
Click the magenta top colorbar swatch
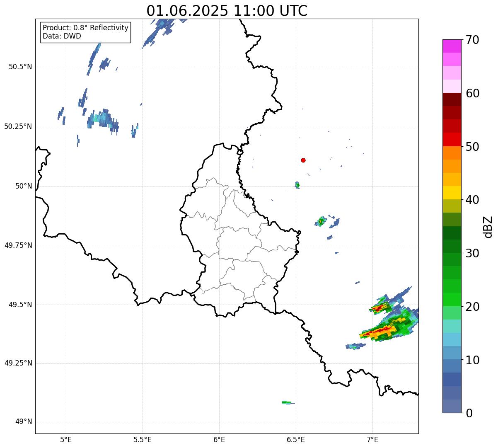[x=452, y=46]
